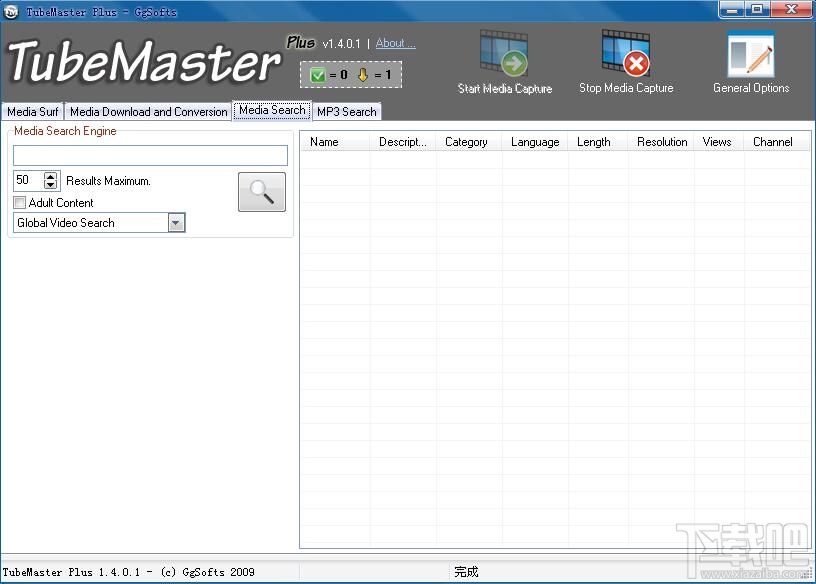Image resolution: width=816 pixels, height=584 pixels.
Task: Open the Global Video Search dropdown
Action: click(176, 223)
